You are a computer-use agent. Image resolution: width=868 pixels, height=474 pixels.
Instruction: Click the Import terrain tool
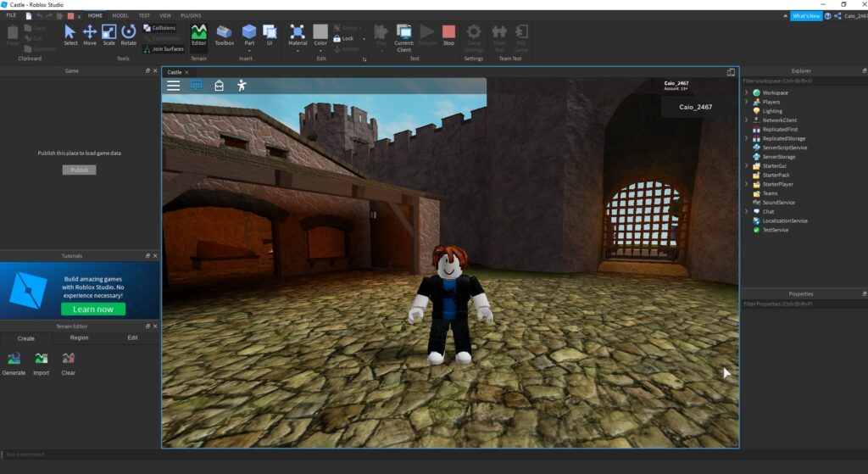41,363
